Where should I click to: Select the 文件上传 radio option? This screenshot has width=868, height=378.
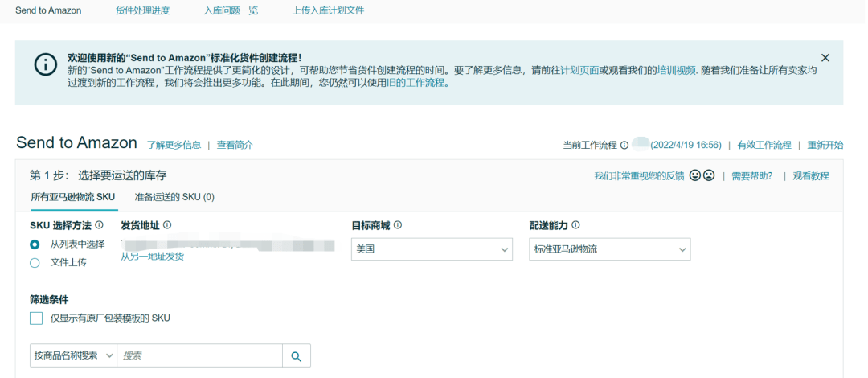(x=35, y=262)
